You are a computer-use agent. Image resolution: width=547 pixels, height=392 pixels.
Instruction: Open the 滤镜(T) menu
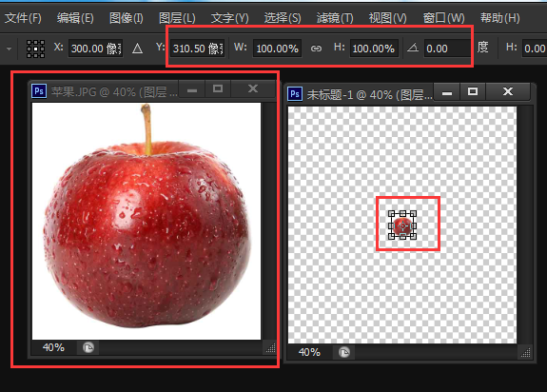click(335, 18)
